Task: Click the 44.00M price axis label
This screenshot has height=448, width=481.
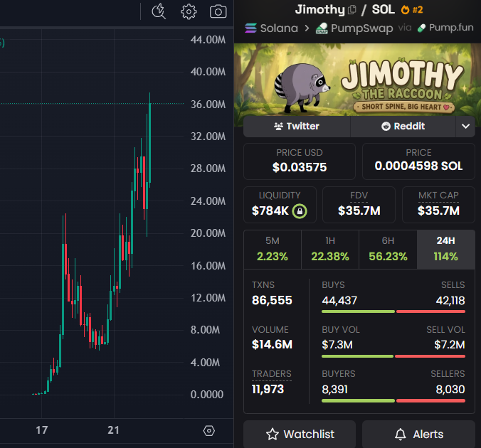Action: point(208,40)
